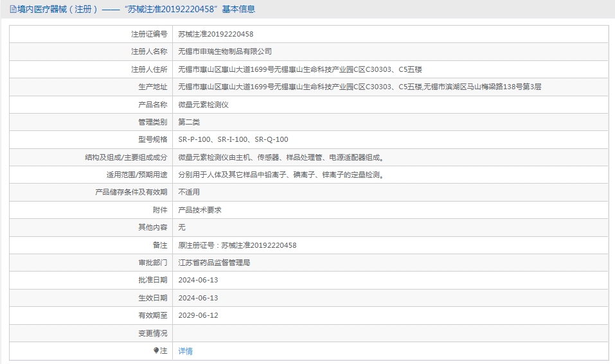Click storage condition value 不适用
The image size is (615, 364).
pyautogui.click(x=189, y=192)
